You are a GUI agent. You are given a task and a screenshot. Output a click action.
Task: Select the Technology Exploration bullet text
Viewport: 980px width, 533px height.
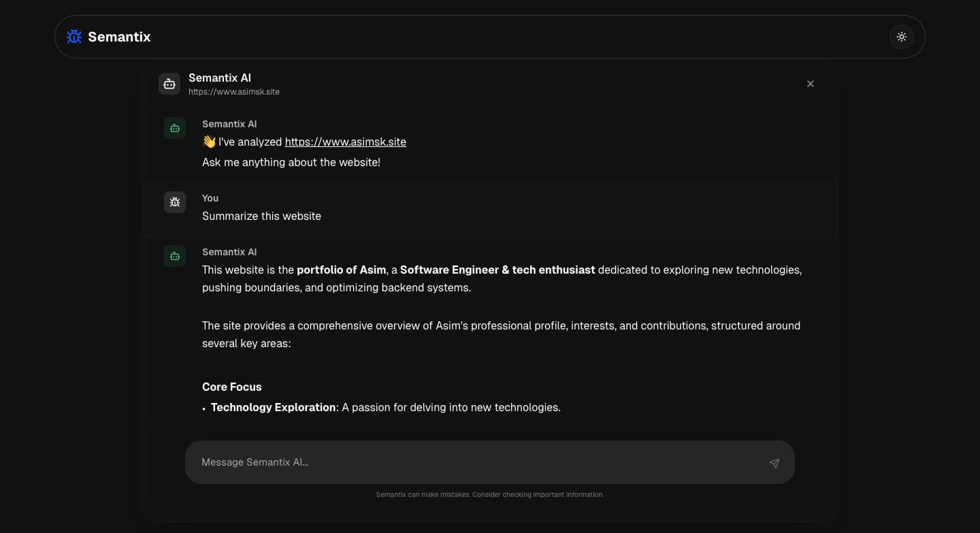tap(273, 407)
